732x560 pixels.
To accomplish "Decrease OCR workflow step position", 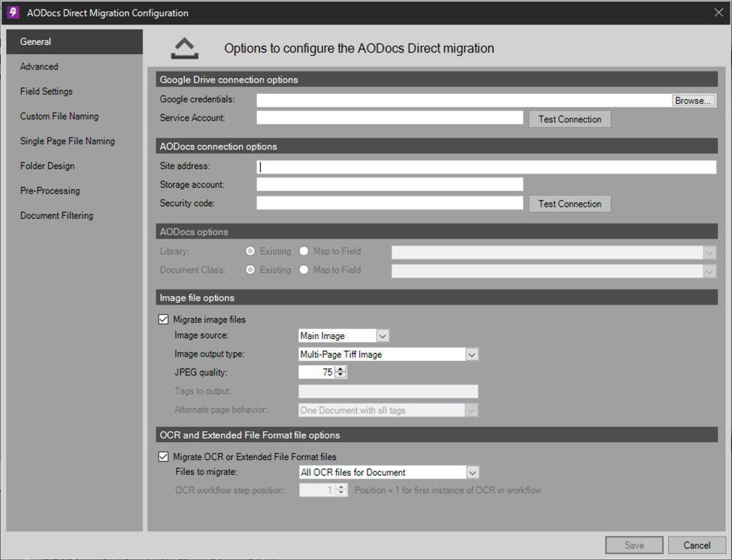I will coord(341,493).
